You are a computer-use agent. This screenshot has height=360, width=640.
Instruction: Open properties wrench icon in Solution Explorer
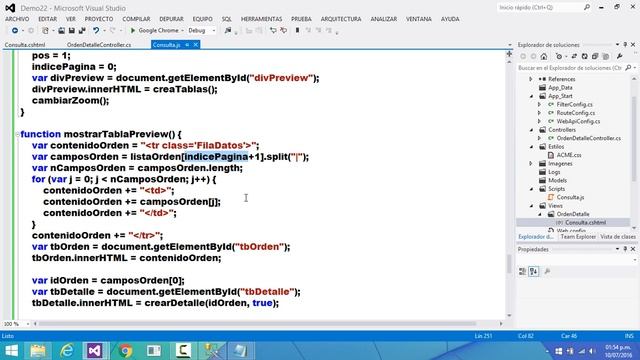point(620,56)
